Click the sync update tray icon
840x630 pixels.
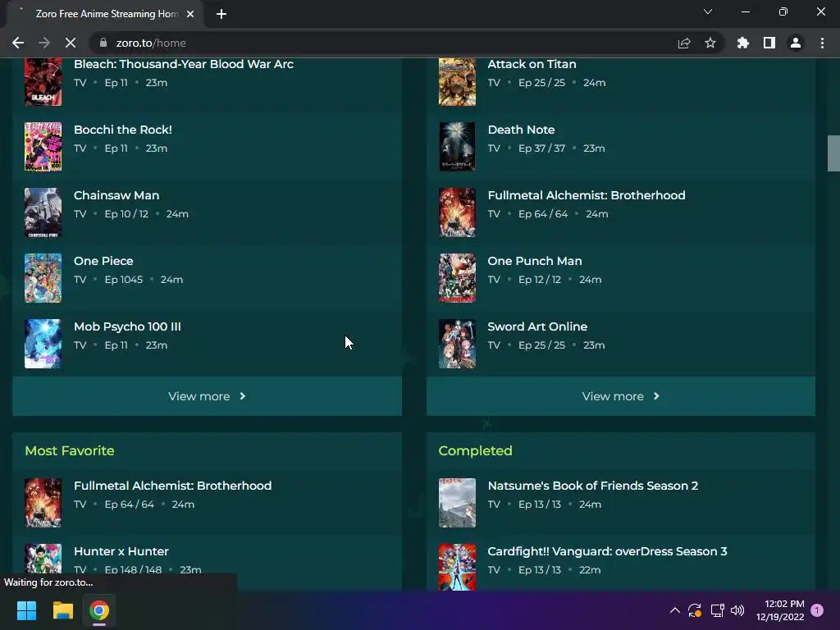[x=695, y=610]
